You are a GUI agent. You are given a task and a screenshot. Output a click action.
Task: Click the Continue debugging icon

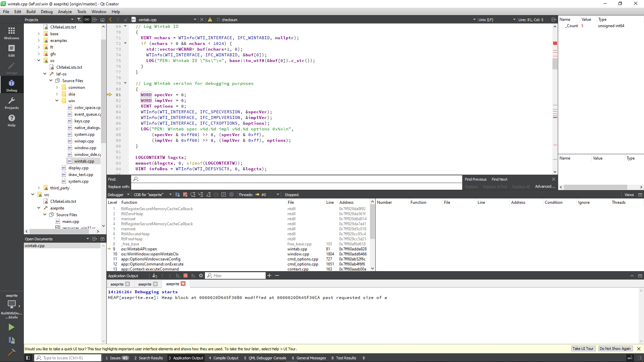coord(178,194)
